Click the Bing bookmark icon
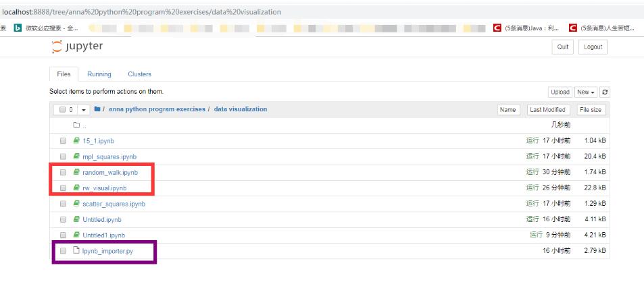 coord(18,28)
